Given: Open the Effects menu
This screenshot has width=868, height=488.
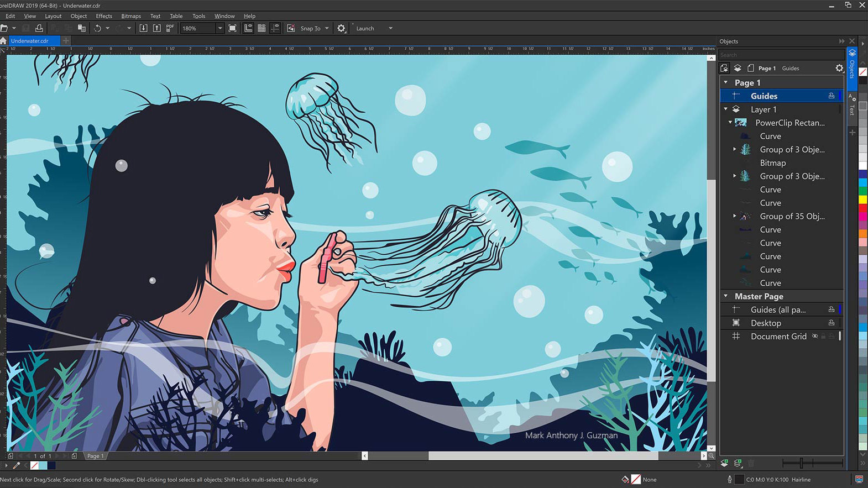Looking at the screenshot, I should point(103,16).
